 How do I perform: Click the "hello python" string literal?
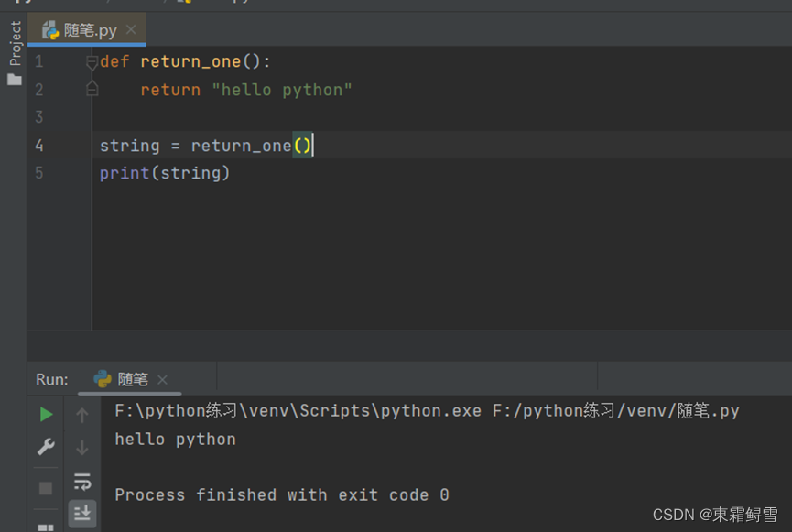tap(281, 90)
